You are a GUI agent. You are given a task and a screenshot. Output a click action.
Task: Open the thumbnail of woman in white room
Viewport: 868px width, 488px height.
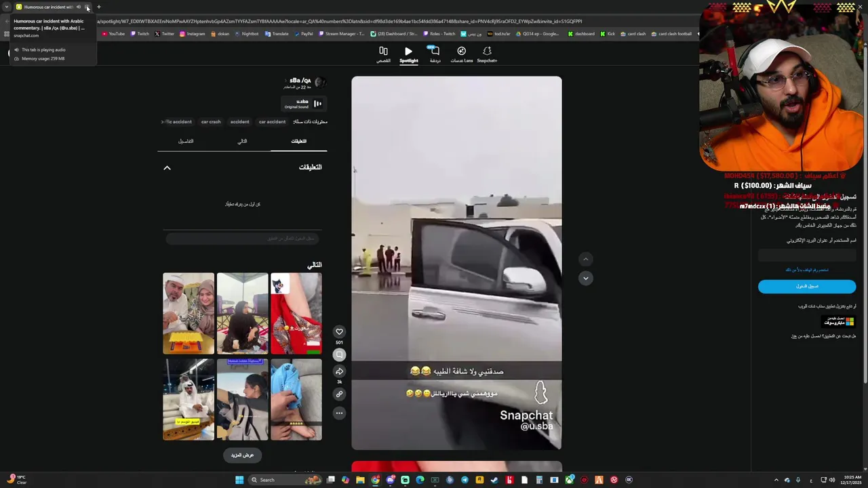pyautogui.click(x=242, y=313)
